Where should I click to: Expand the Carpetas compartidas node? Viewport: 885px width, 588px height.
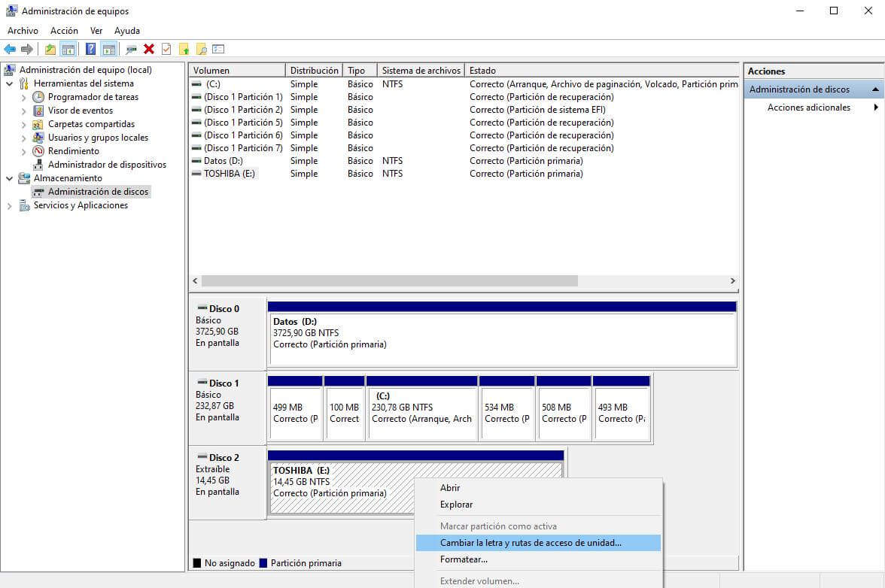coord(24,124)
